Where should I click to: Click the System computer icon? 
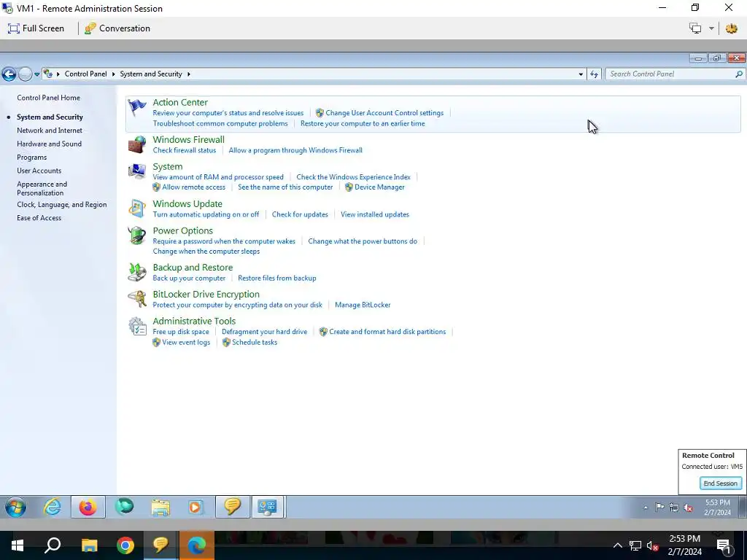click(x=137, y=171)
